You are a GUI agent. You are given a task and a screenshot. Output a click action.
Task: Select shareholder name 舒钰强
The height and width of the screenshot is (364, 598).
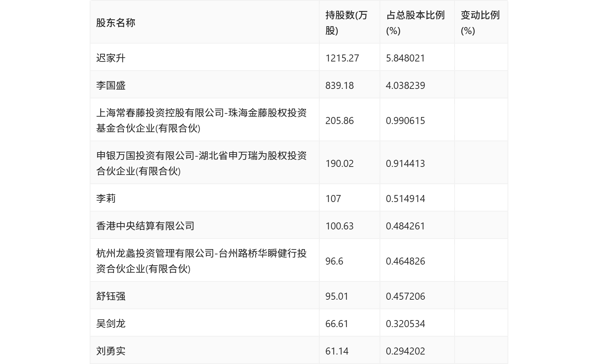point(109,296)
